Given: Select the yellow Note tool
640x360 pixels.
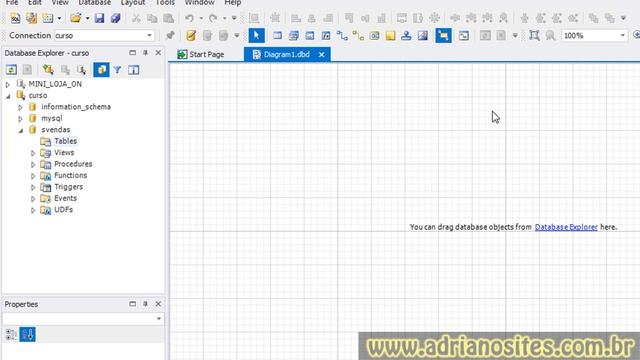Looking at the screenshot, I should [391, 36].
